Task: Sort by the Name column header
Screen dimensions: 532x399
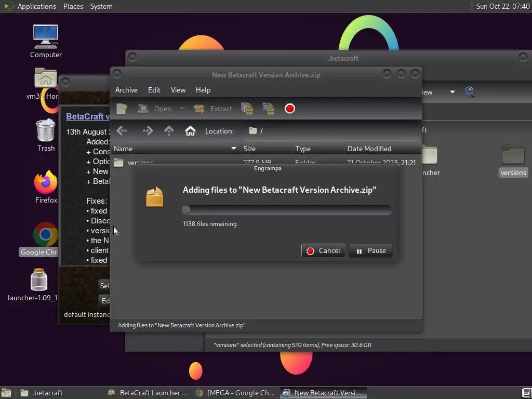Action: (176, 149)
